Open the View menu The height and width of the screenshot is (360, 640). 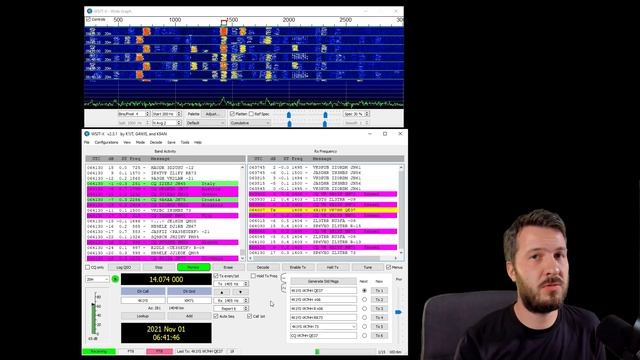click(x=127, y=142)
